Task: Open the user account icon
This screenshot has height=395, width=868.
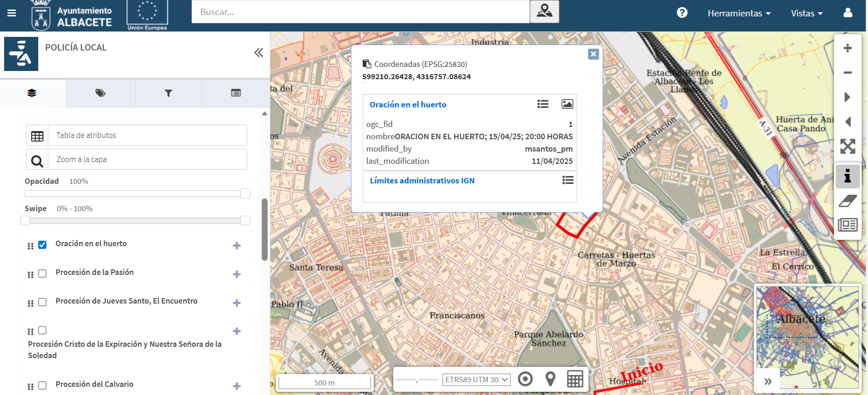Action: [x=848, y=13]
